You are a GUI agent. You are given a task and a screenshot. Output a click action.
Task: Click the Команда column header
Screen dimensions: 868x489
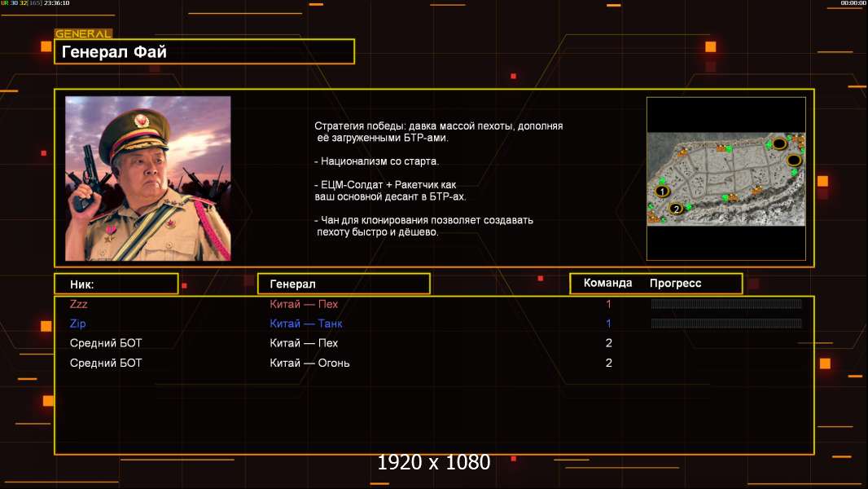(607, 283)
